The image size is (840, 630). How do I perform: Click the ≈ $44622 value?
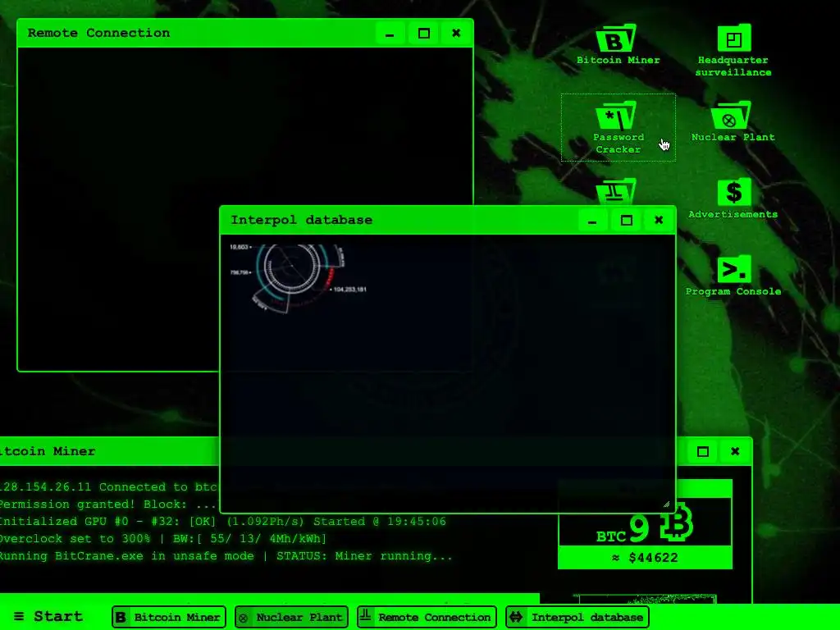tap(645, 558)
